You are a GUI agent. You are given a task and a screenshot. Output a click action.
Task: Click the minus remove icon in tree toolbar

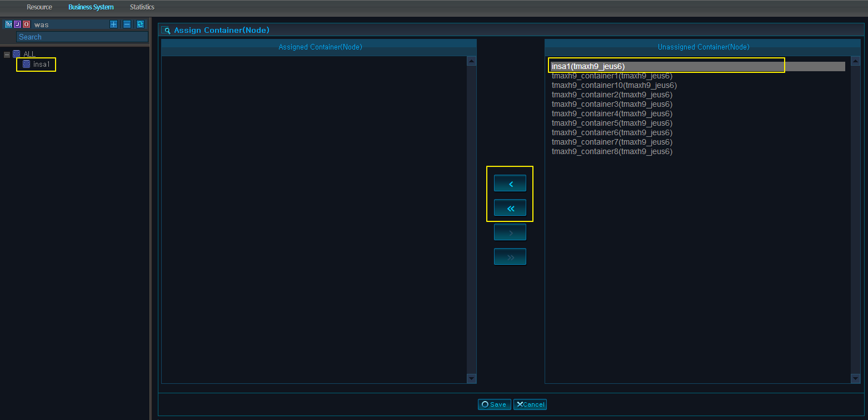pos(127,24)
